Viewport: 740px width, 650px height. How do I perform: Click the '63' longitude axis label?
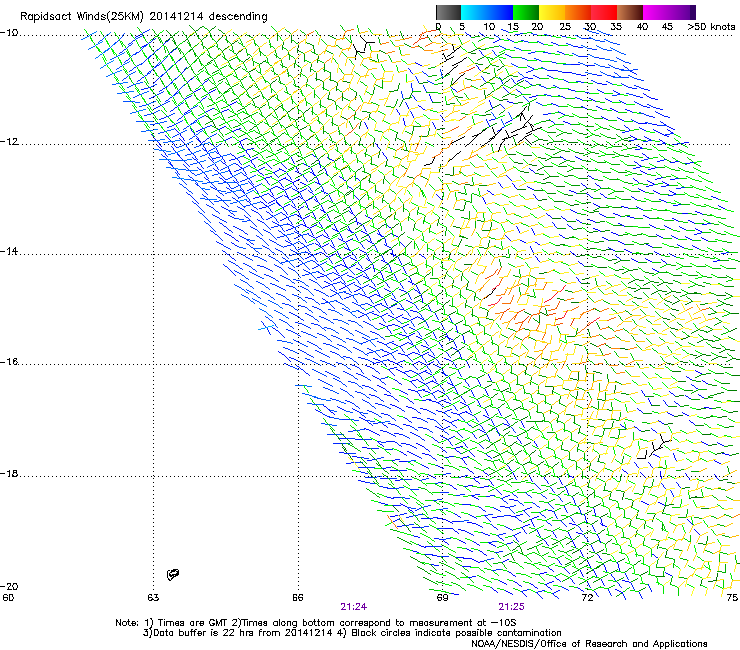tap(153, 598)
